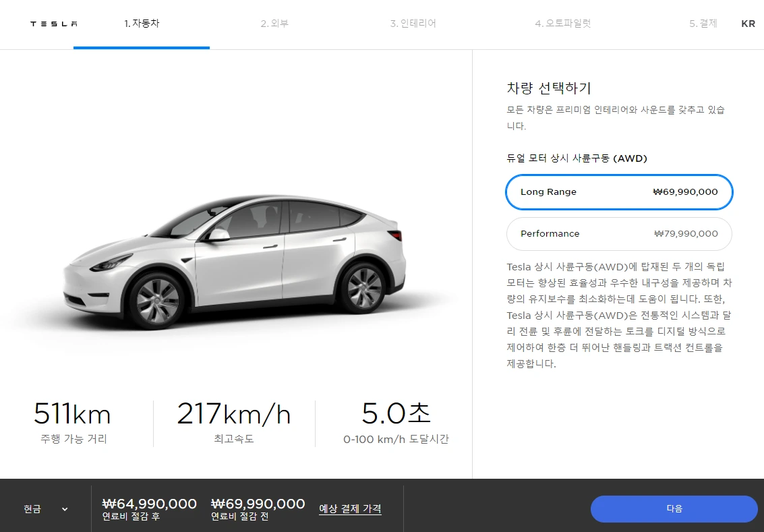Click the 511km range stat
The width and height of the screenshot is (764, 532).
[73, 423]
